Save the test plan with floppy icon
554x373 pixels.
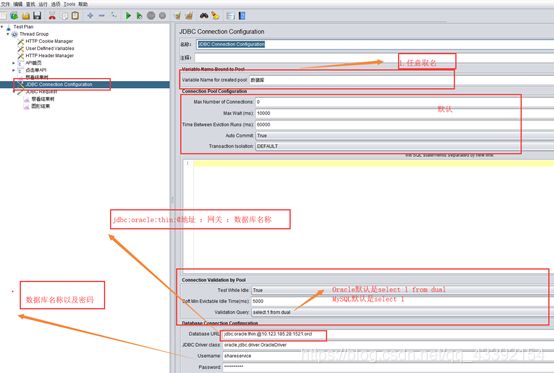coord(37,16)
